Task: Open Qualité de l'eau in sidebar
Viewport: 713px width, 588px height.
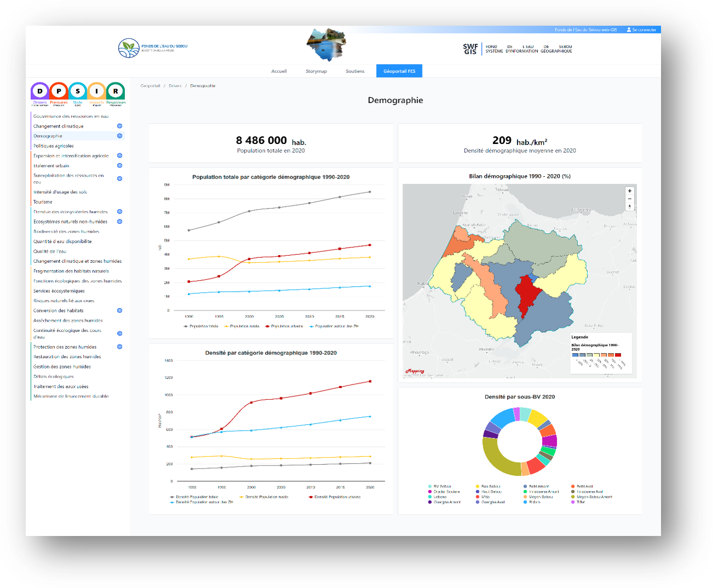Action: tap(50, 251)
